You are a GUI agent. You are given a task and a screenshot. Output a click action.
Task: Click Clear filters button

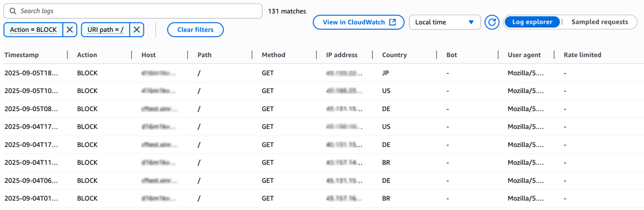point(195,30)
